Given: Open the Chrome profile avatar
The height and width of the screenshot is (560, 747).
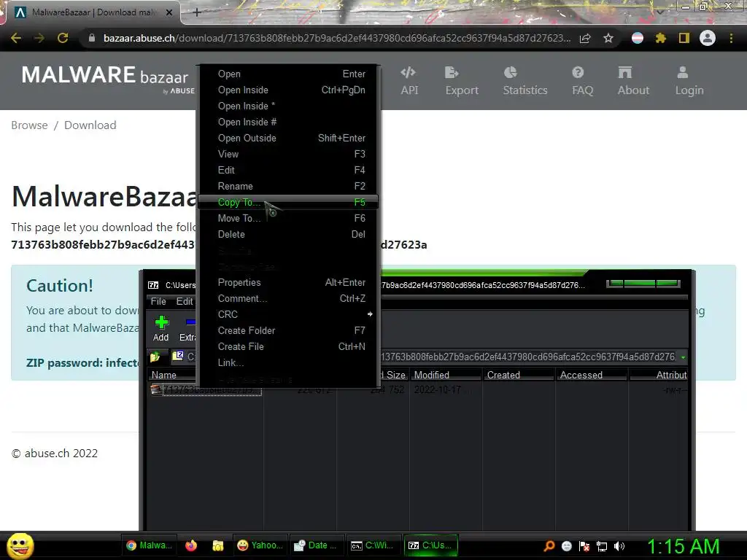Looking at the screenshot, I should [x=708, y=38].
